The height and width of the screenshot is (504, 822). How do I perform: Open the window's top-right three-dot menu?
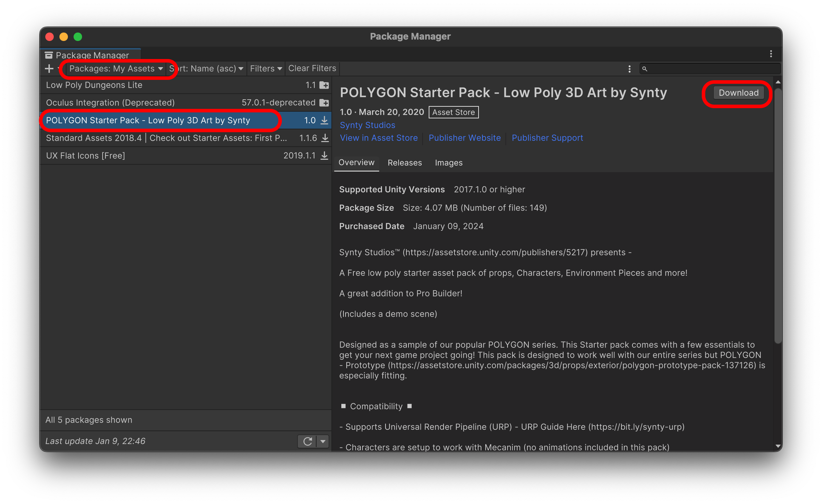[771, 54]
